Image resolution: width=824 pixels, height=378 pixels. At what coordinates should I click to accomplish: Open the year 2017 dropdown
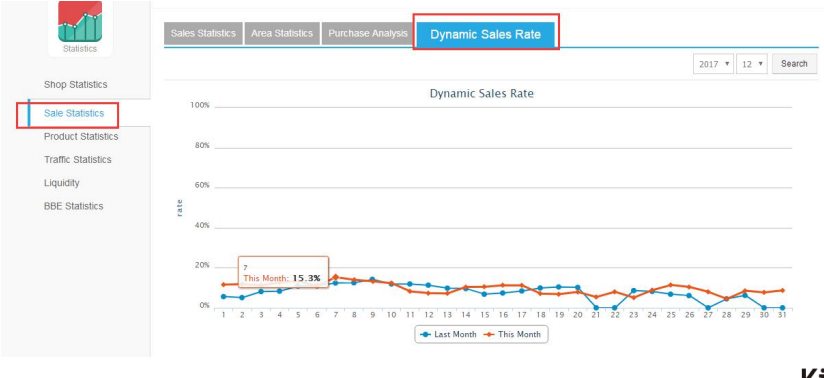pyautogui.click(x=713, y=64)
